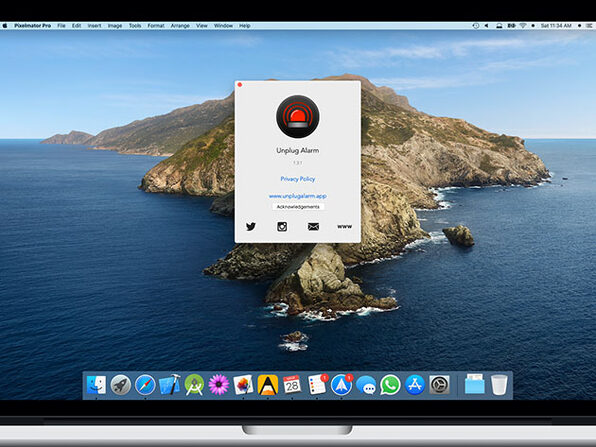The width and height of the screenshot is (596, 447).
Task: Close the Unplug Alarm about window
Action: pyautogui.click(x=240, y=84)
